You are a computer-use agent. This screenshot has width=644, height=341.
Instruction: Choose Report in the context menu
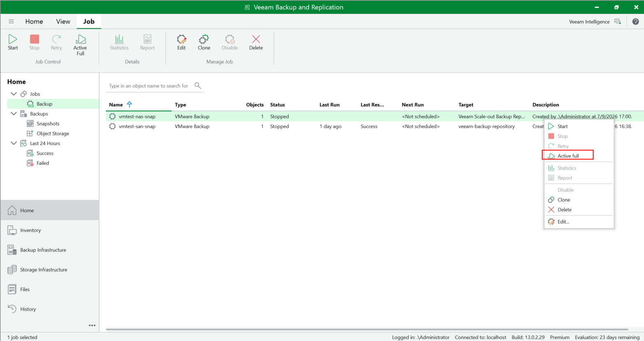tap(579, 177)
